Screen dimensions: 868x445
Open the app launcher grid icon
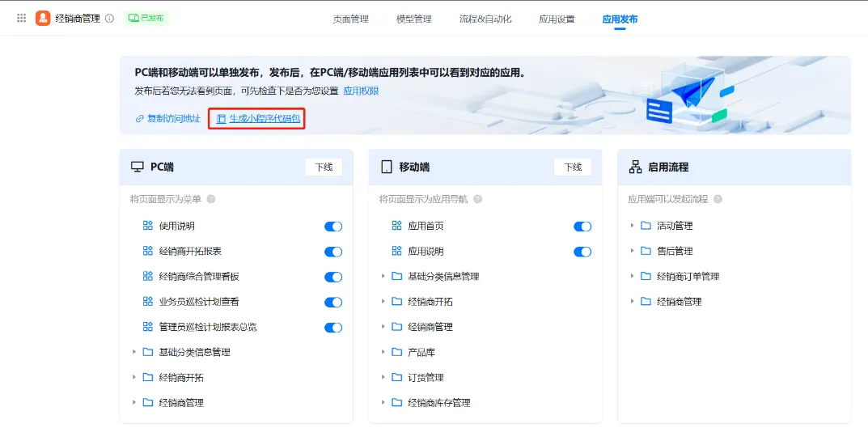[x=21, y=18]
